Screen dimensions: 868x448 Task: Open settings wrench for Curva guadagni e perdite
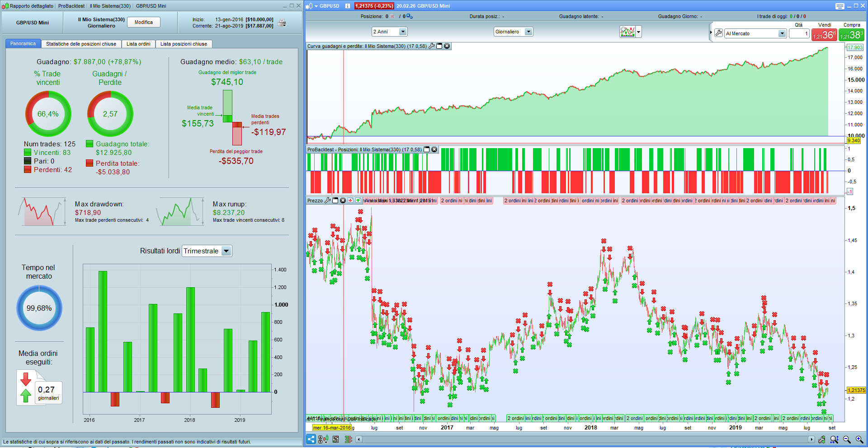point(431,46)
